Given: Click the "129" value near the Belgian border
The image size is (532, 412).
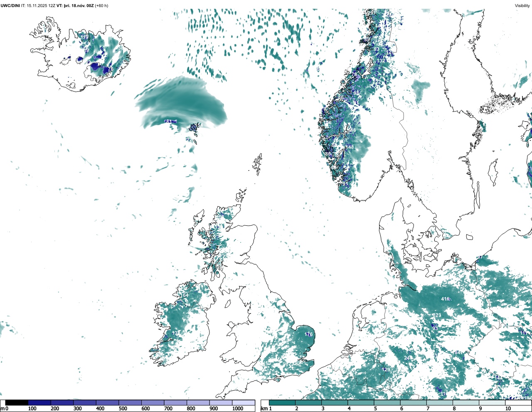Looking at the screenshot, I should pyautogui.click(x=386, y=370).
